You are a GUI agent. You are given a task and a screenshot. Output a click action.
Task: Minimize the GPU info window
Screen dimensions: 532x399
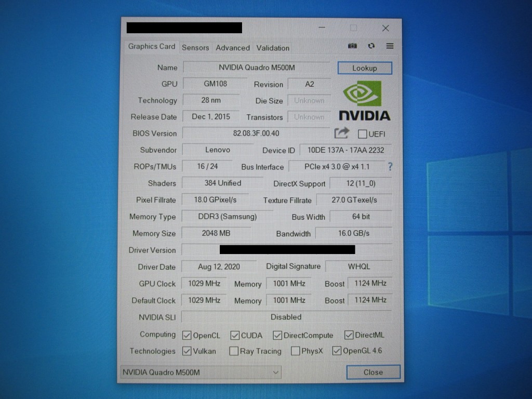pos(322,28)
